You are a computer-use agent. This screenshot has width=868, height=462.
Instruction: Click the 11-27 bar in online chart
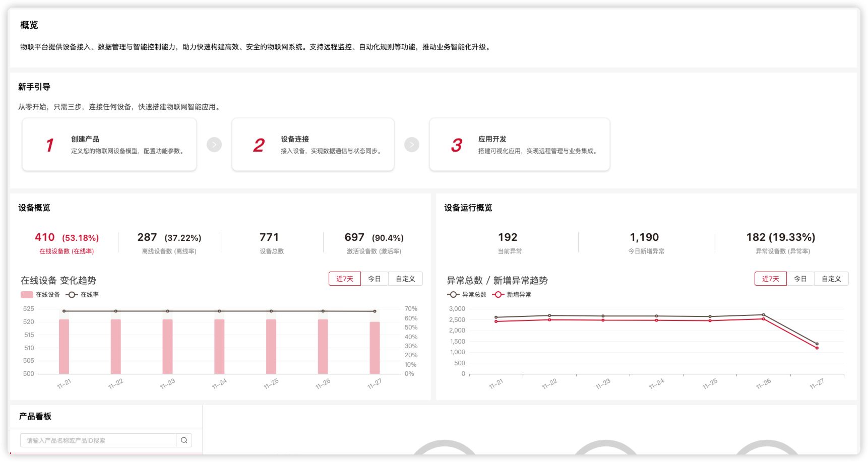click(x=375, y=348)
